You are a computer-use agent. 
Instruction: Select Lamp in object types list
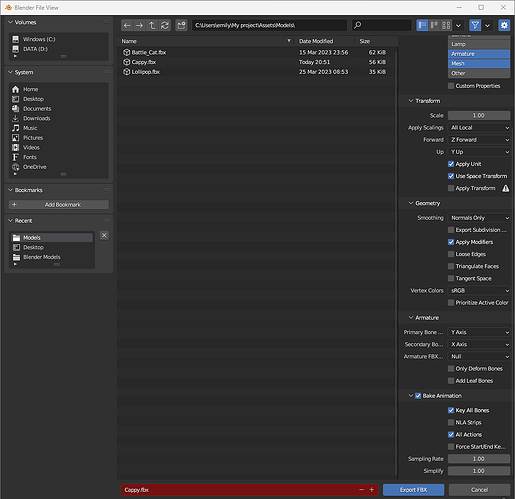coord(479,44)
